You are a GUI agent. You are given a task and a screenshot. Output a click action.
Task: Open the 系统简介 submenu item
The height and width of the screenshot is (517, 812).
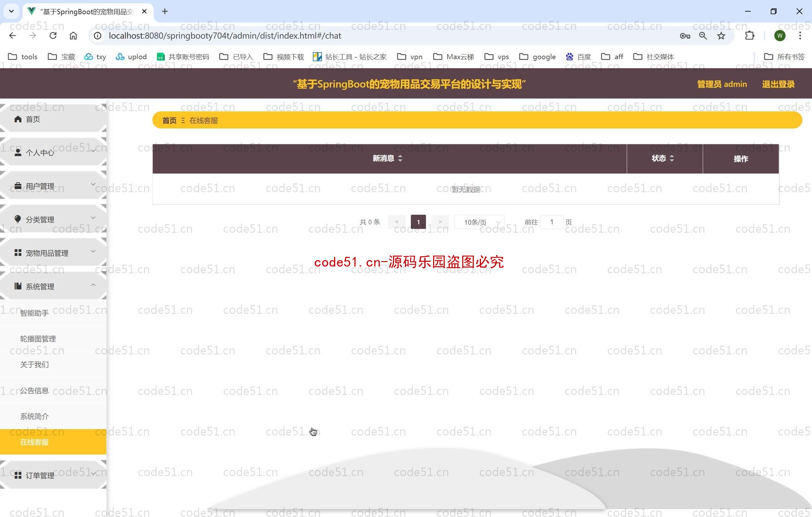[x=53, y=416]
